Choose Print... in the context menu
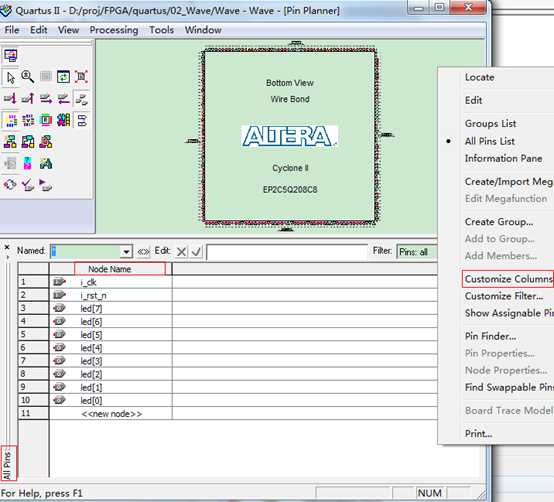 pos(478,433)
